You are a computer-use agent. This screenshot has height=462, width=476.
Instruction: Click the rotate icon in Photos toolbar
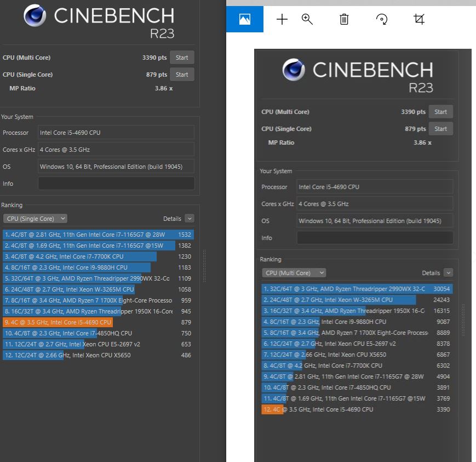click(382, 19)
